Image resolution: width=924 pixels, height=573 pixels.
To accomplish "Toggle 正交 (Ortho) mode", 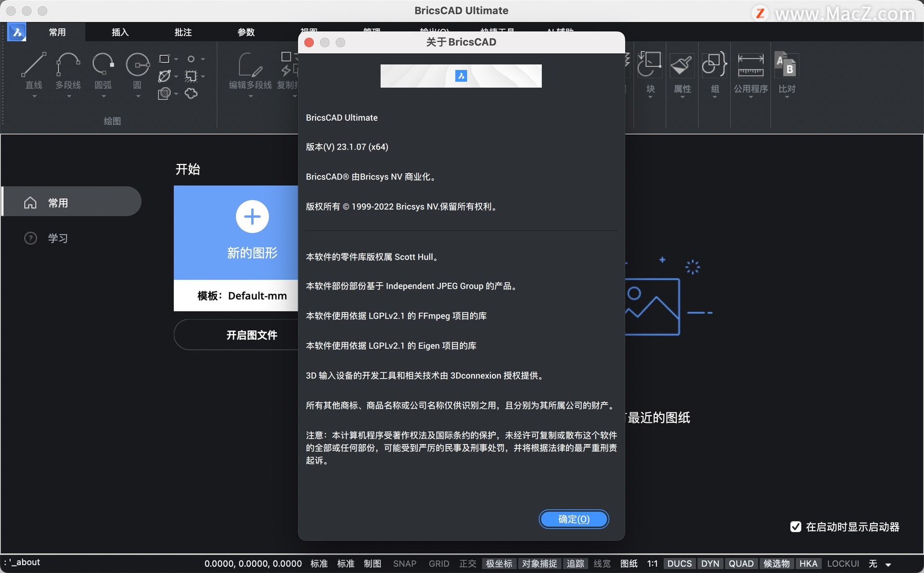I will [x=467, y=563].
